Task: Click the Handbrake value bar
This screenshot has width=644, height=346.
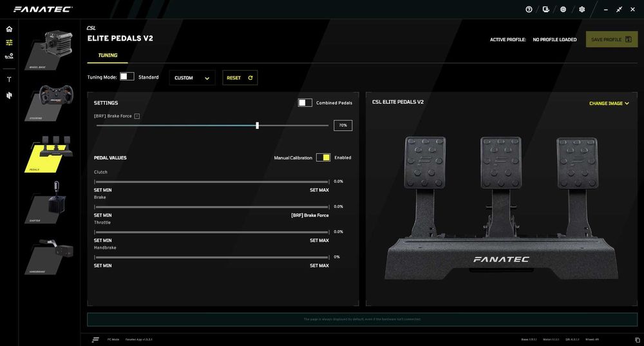Action: (211, 257)
